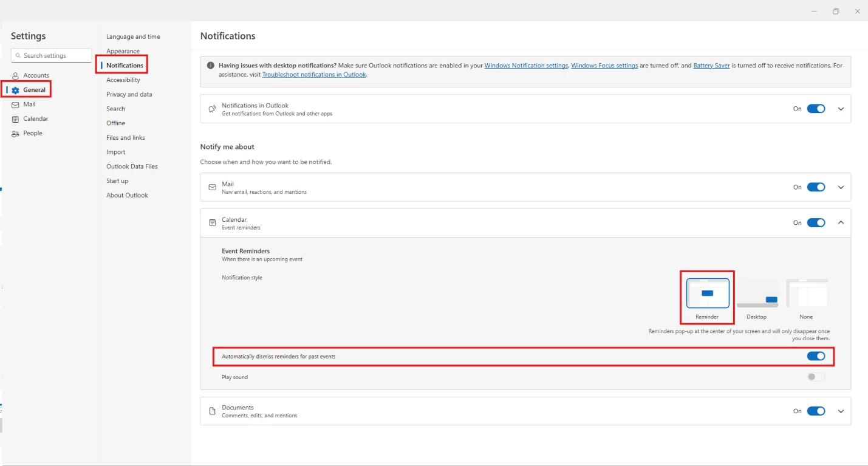Viewport: 868px width, 466px height.
Task: Expand the Documents notification section chevron
Action: point(841,411)
